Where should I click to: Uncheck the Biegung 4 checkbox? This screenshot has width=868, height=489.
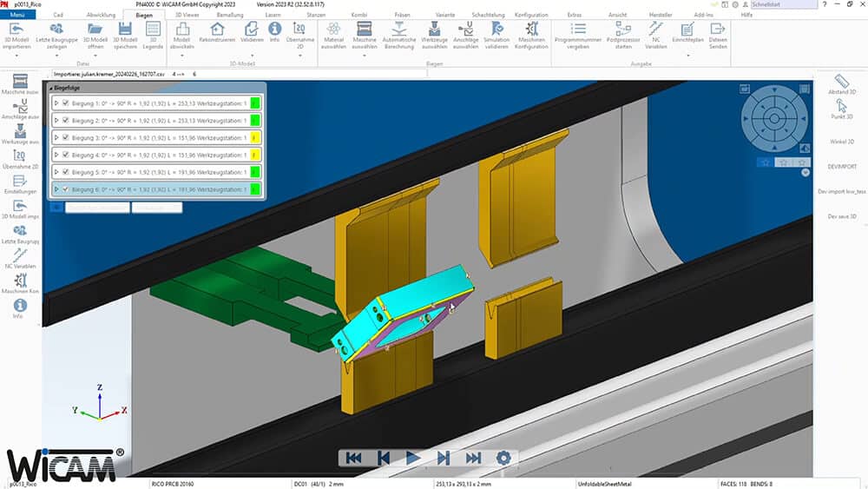click(x=66, y=155)
